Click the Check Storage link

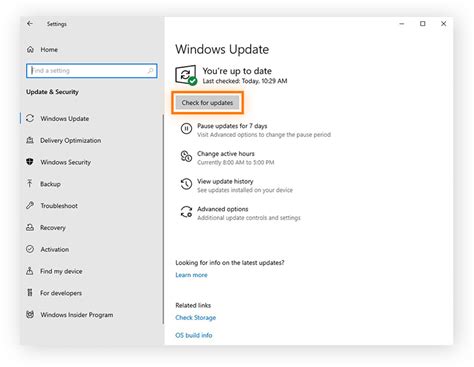196,318
